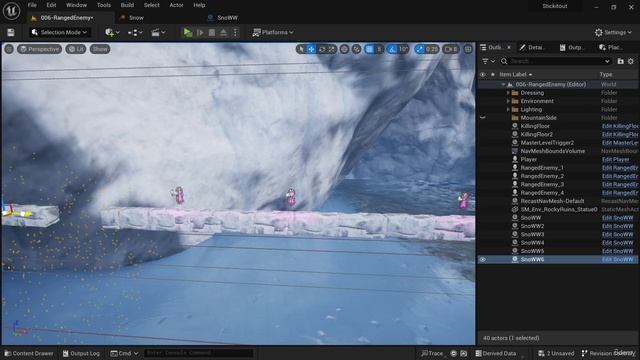Open viewport options hamburger menu
Viewport: 640px width, 360px height.
pyautogui.click(x=9, y=49)
